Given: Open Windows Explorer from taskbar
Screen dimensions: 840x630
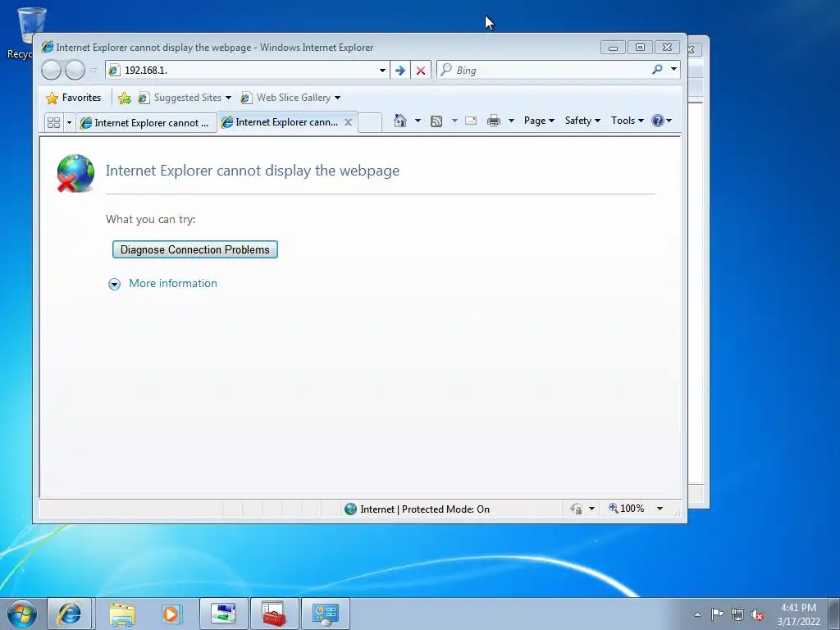Looking at the screenshot, I should coord(123,614).
